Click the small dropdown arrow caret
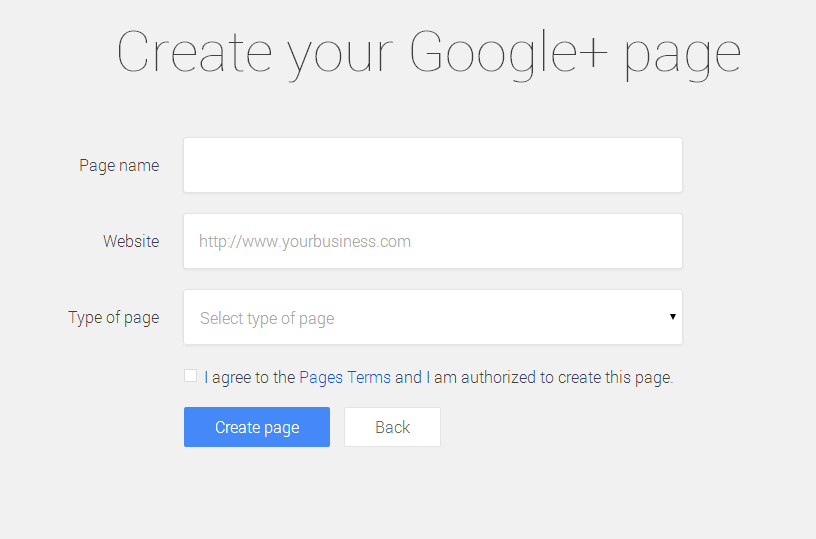Screen dimensions: 816x539 [x=673, y=317]
